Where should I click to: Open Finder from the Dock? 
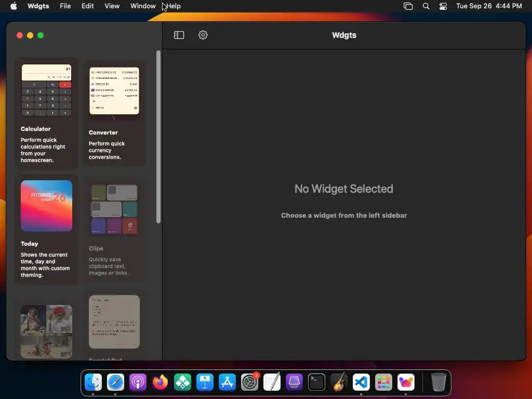(93, 382)
